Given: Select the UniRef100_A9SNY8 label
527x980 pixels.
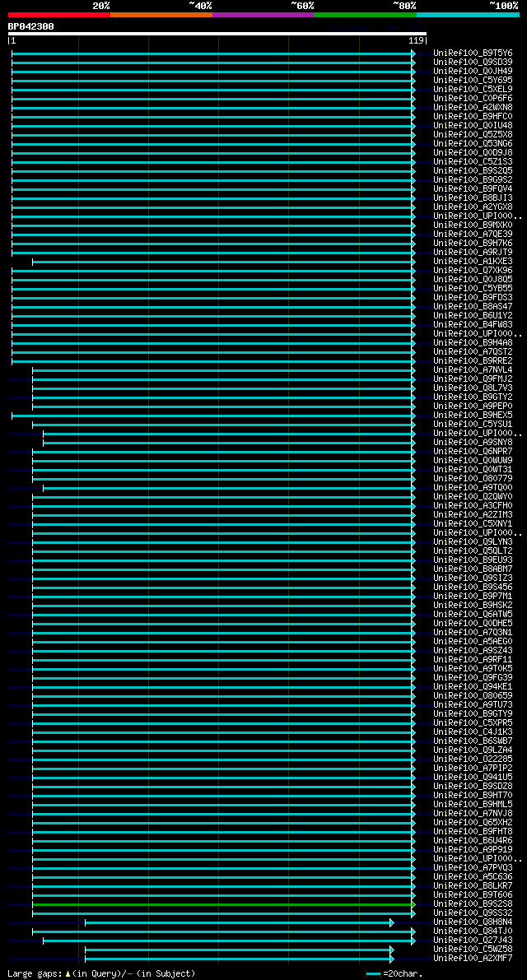Looking at the screenshot, I should [473, 443].
